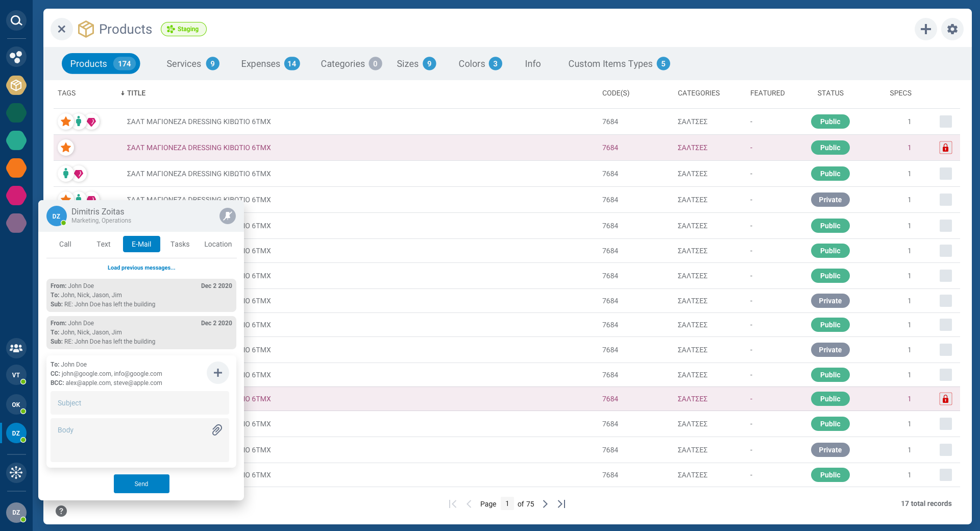Screen dimensions: 980x531
Task: Click the orange hexagon swatch in sidebar
Action: pyautogui.click(x=16, y=168)
